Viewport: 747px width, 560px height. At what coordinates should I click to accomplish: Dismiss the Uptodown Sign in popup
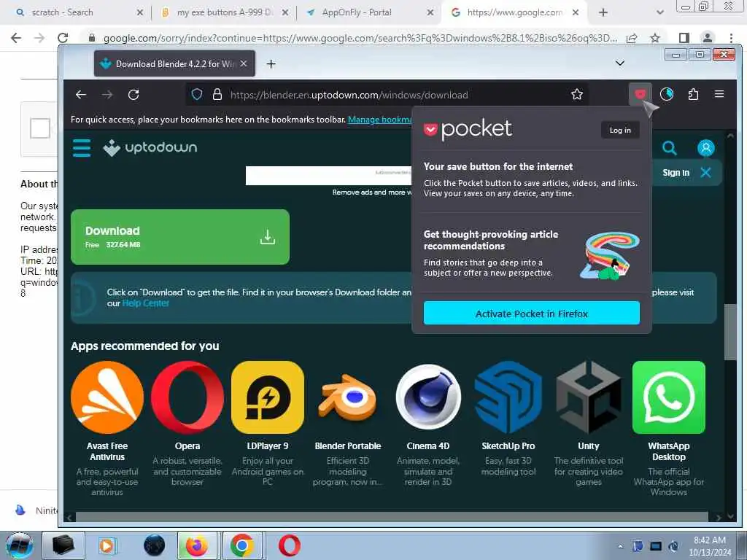click(705, 172)
